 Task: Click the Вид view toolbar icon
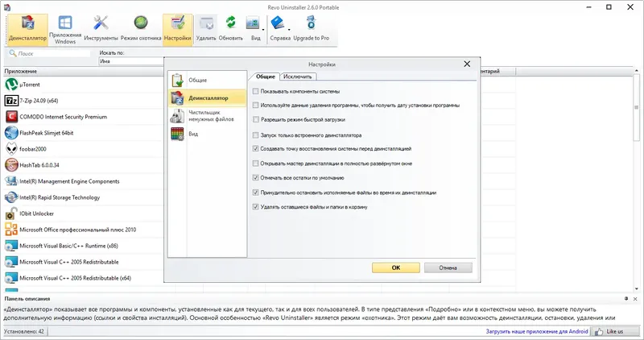pos(253,23)
